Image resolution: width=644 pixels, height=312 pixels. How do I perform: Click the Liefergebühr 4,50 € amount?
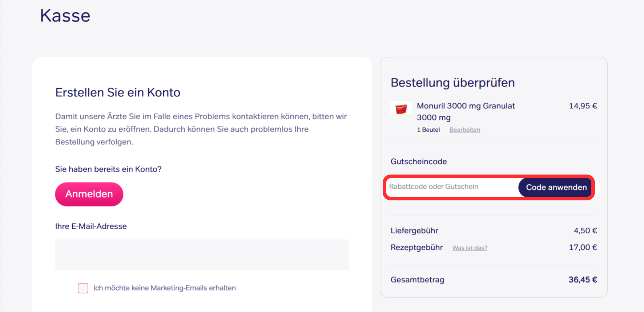click(585, 231)
